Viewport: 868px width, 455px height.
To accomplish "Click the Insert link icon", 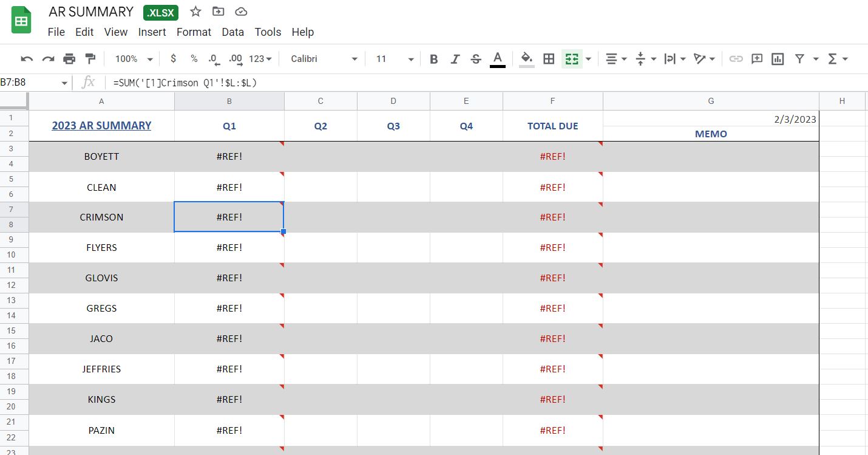I will coord(737,58).
